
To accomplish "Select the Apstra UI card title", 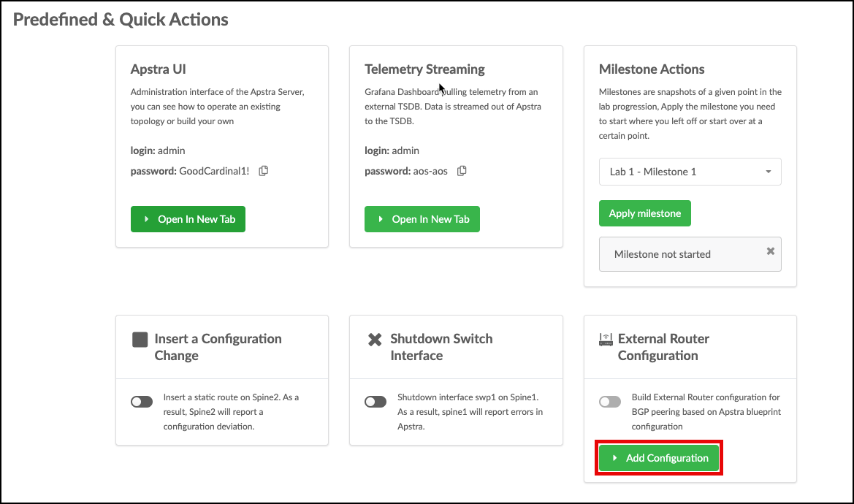I will point(159,69).
